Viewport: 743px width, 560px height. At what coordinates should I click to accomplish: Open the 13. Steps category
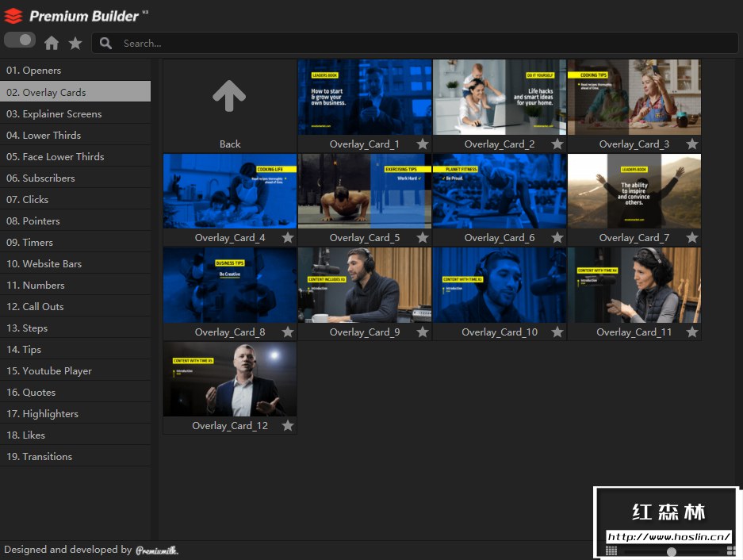tap(75, 328)
